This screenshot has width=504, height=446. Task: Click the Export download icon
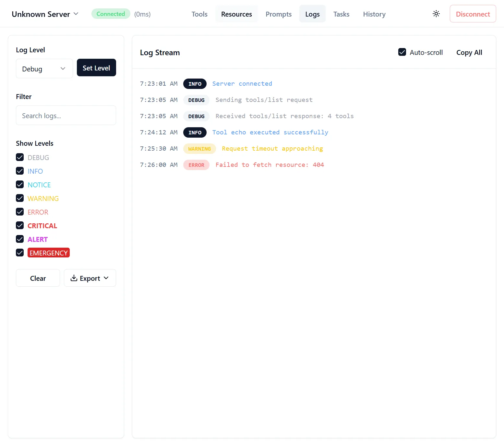coord(74,278)
